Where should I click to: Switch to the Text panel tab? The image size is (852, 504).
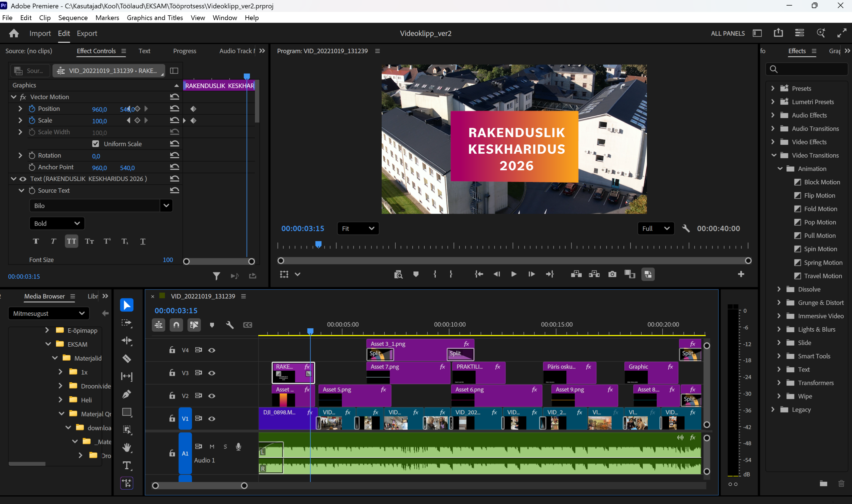tap(144, 51)
